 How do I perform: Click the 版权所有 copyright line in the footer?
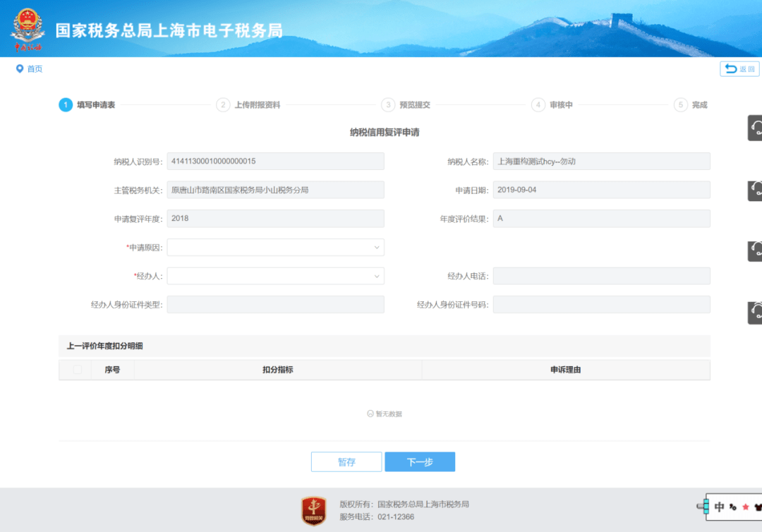[404, 504]
